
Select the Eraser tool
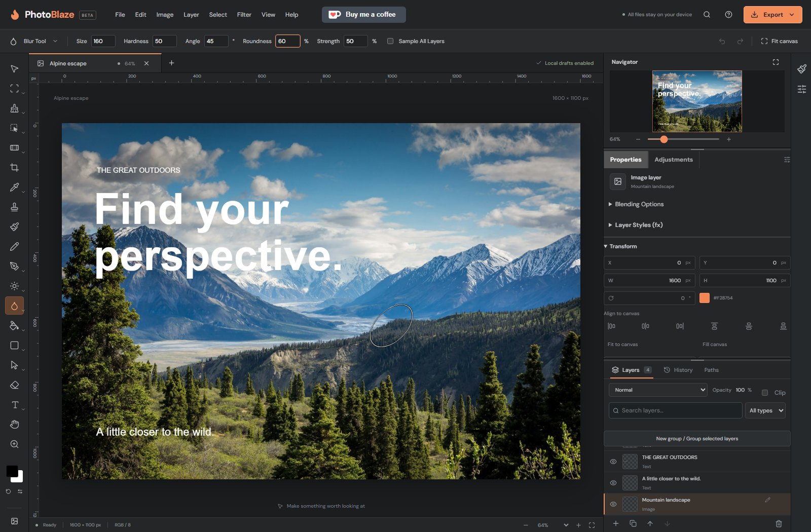pos(14,385)
